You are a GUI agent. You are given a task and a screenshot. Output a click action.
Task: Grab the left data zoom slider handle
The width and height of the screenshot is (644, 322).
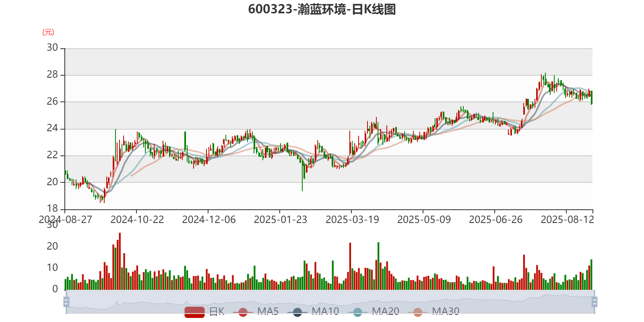pyautogui.click(x=66, y=302)
